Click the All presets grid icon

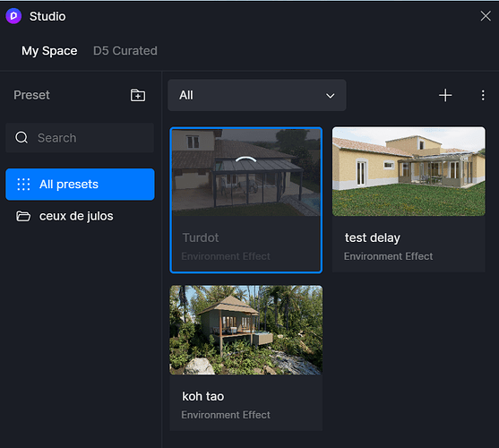[23, 185]
